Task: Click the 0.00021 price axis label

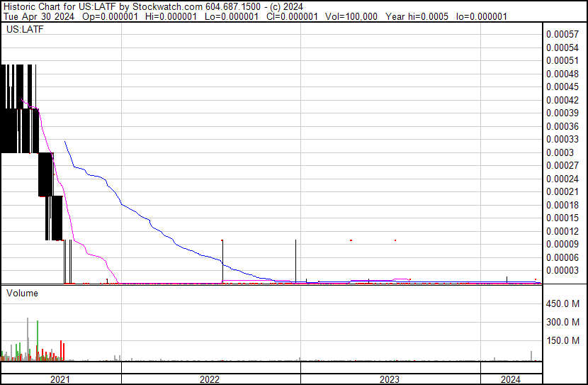Action: [x=564, y=192]
